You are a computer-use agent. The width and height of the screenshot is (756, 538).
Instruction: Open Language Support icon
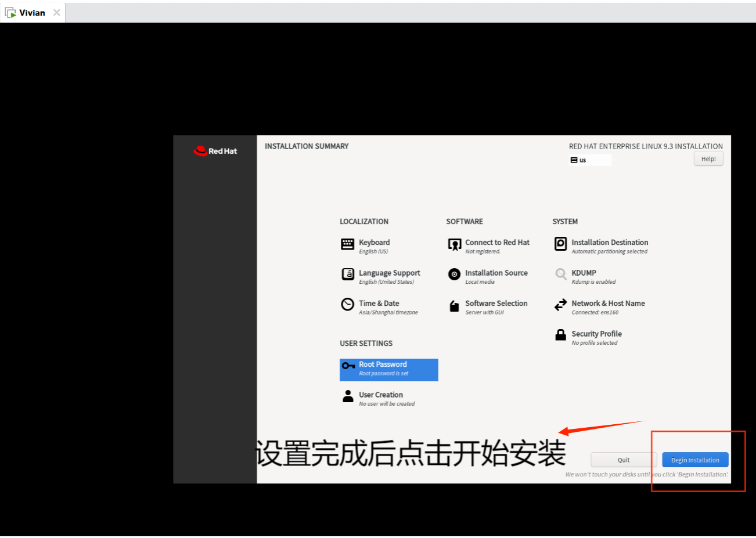coord(348,274)
